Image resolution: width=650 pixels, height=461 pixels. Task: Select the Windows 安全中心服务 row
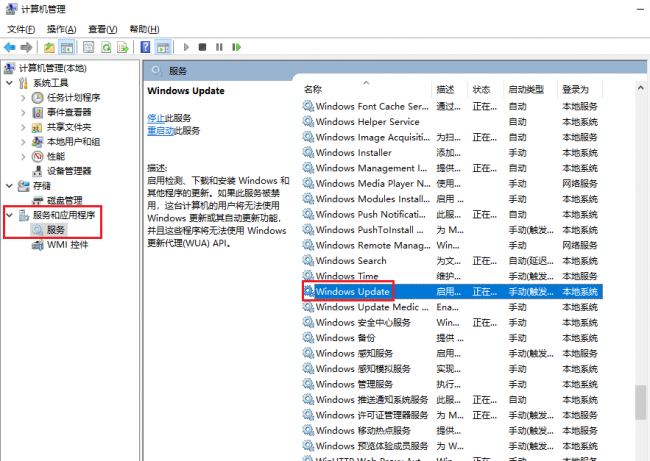click(452, 323)
